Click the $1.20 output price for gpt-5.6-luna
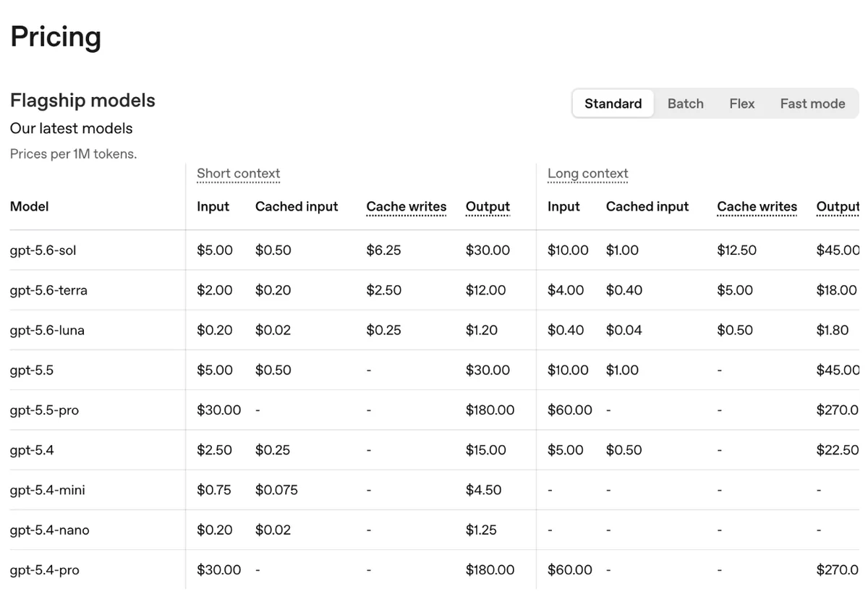868x610 pixels. [482, 331]
